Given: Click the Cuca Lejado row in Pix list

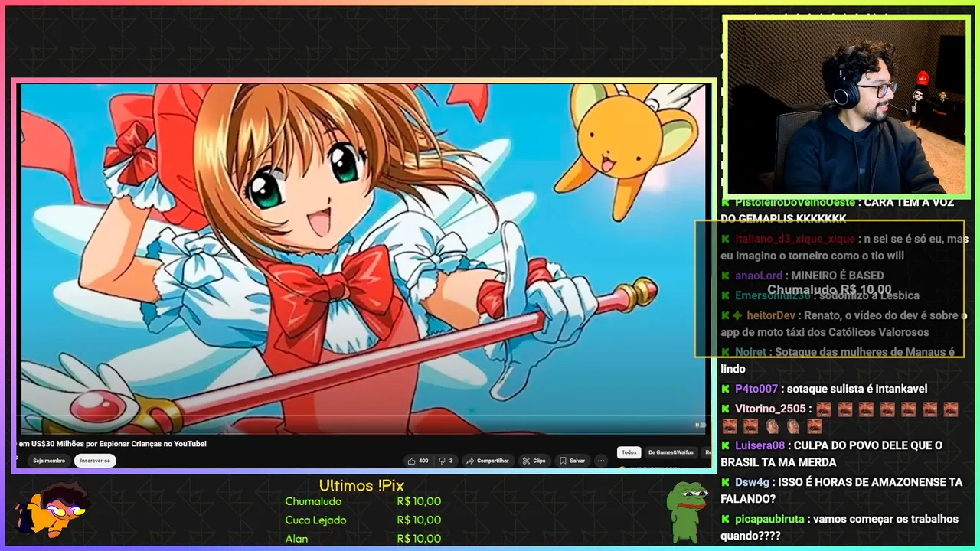Looking at the screenshot, I should pos(363,520).
